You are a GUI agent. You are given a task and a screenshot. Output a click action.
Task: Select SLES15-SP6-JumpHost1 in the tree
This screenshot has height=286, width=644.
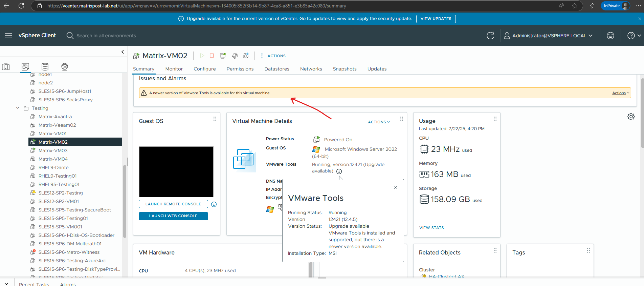(65, 91)
